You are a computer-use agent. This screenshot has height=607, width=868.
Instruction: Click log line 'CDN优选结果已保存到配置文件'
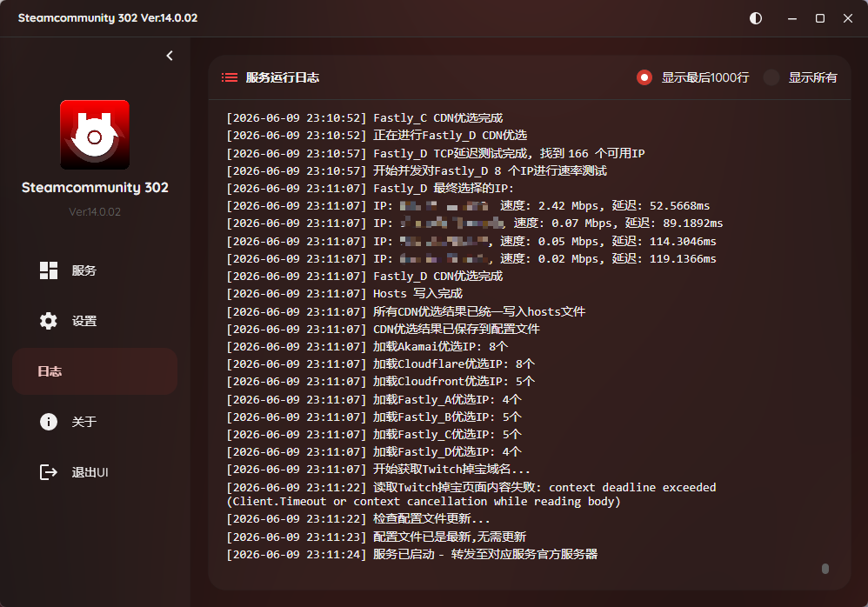[383, 329]
